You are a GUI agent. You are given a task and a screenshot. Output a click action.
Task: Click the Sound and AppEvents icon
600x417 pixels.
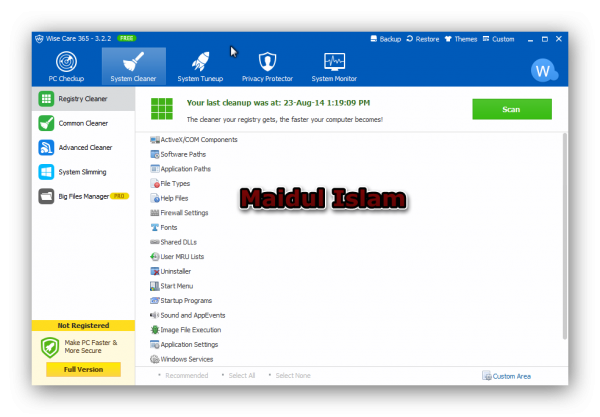155,315
